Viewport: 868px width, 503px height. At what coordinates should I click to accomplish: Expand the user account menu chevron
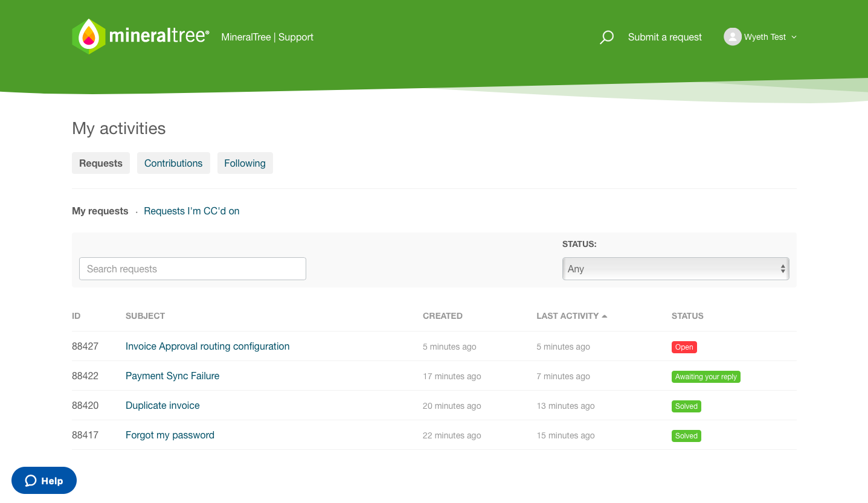click(796, 37)
